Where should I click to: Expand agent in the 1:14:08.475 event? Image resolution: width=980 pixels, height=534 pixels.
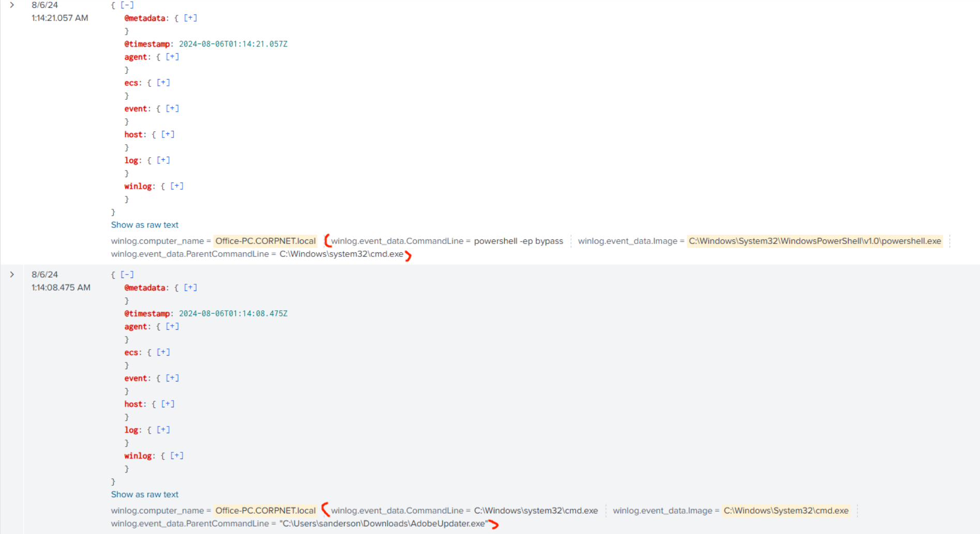click(x=172, y=326)
